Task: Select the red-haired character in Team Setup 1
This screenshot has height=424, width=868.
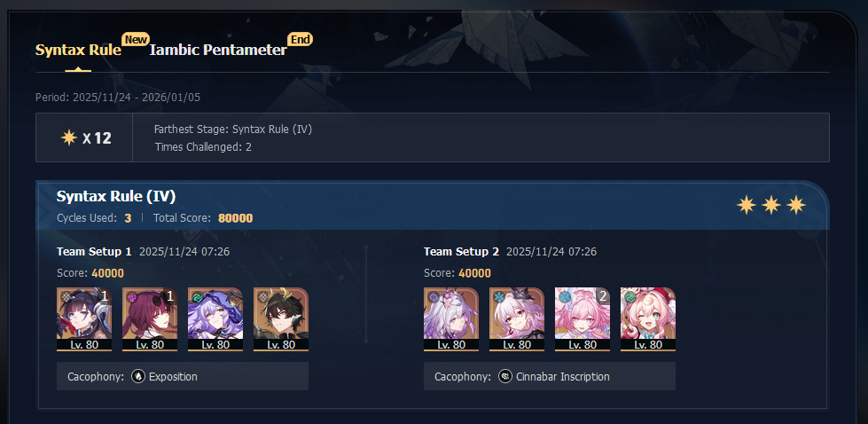Action: [150, 319]
